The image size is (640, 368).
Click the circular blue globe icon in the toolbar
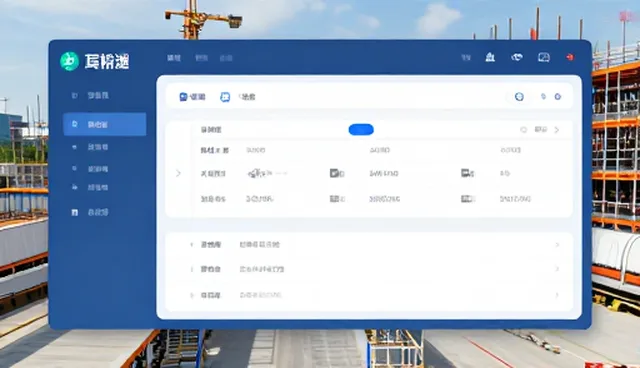(519, 97)
